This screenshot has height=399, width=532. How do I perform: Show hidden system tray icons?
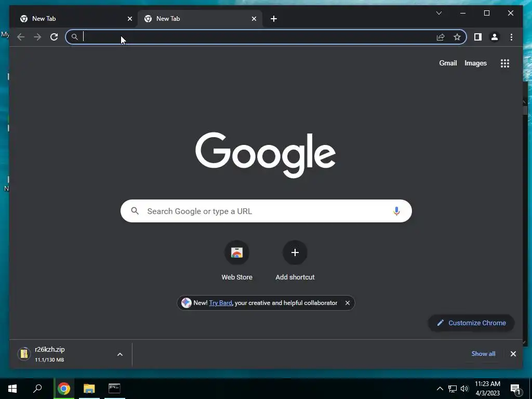point(440,389)
